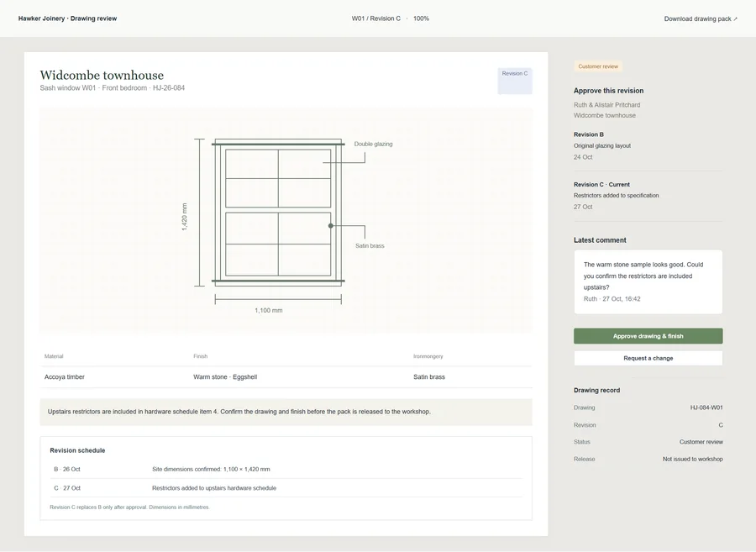Click the Revision schedule heading
The width and height of the screenshot is (756, 552).
click(77, 450)
